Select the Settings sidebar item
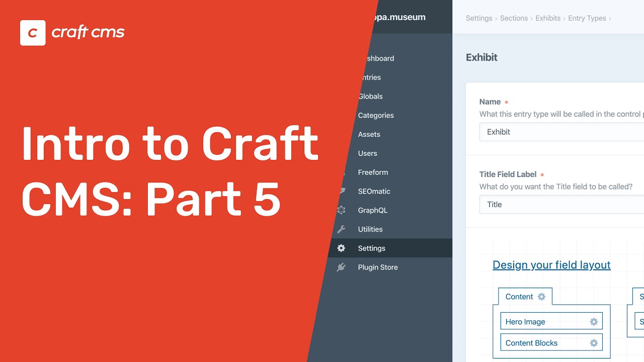The height and width of the screenshot is (362, 644). 390,248
